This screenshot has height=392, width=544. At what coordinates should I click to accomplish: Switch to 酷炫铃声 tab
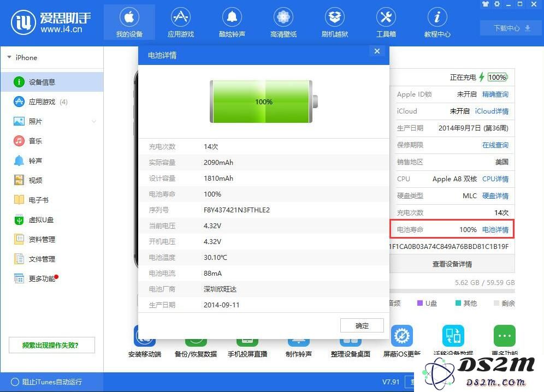coord(232,23)
